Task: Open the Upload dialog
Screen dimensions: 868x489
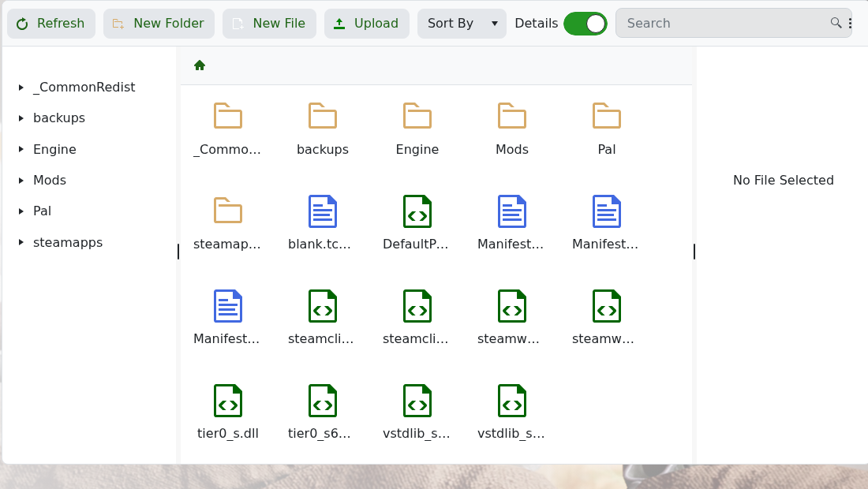Action: 366,23
